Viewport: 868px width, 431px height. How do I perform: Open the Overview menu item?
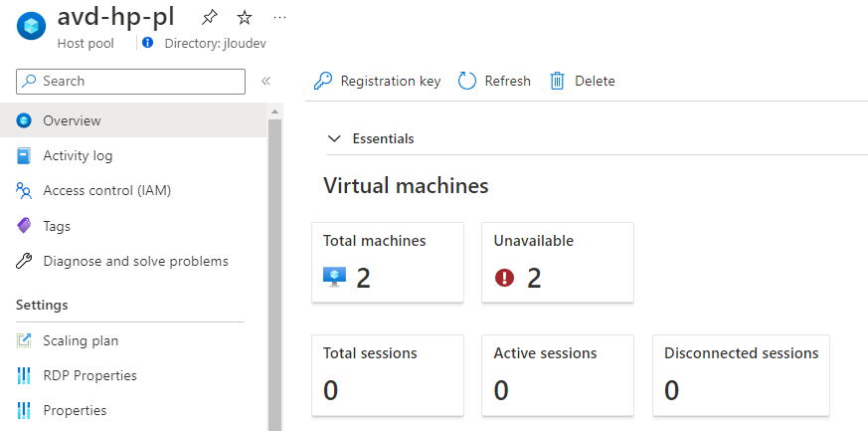[134, 120]
